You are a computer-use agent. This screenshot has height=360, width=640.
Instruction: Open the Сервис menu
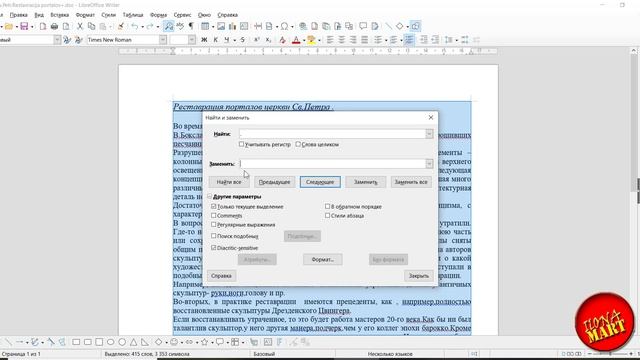(x=182, y=15)
